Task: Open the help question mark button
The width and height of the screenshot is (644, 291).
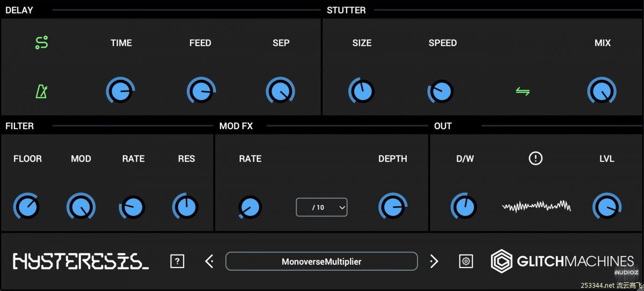Action: [x=177, y=261]
